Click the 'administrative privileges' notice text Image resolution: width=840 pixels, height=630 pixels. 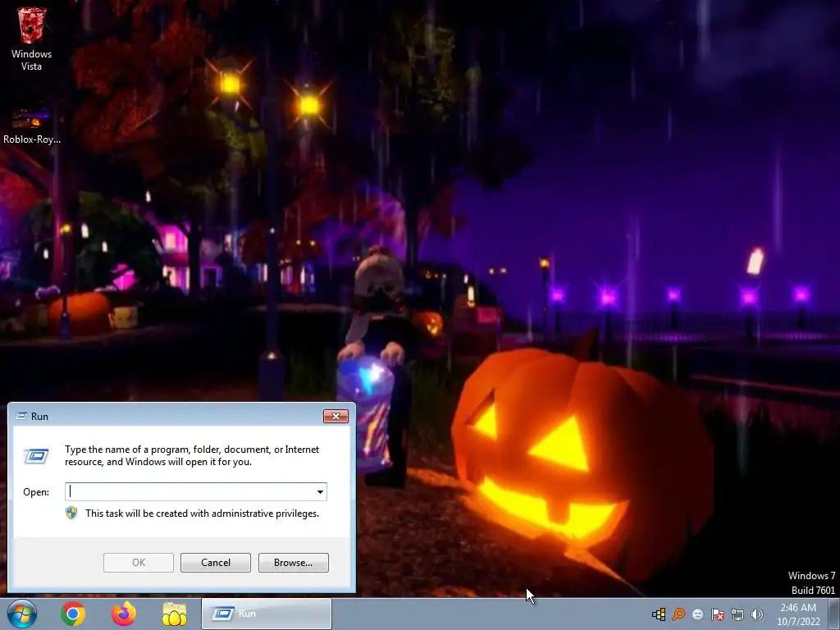202,514
